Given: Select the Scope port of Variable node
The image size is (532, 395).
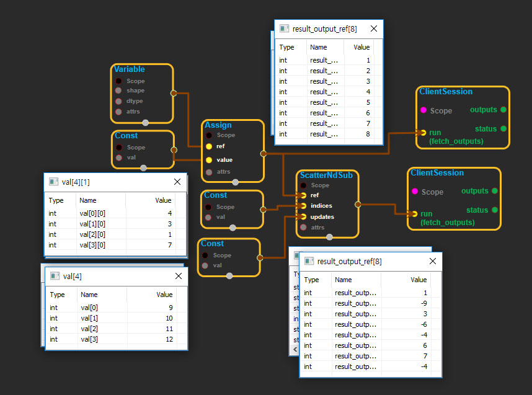Looking at the screenshot, I should 118,81.
